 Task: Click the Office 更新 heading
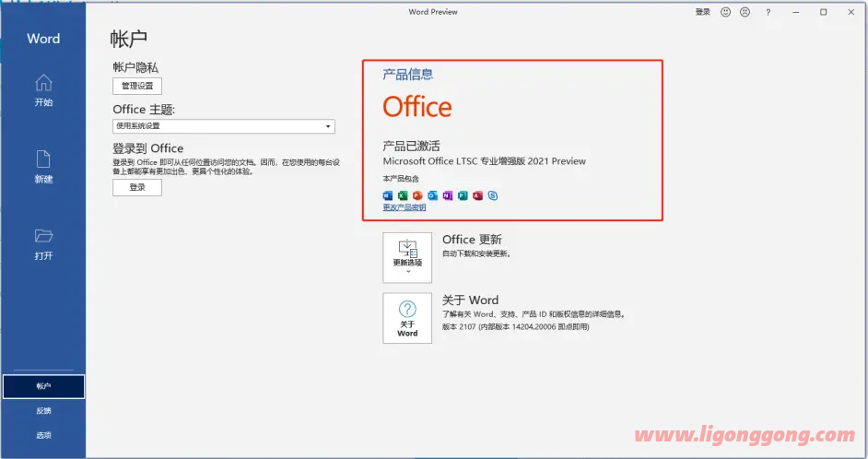pyautogui.click(x=472, y=240)
